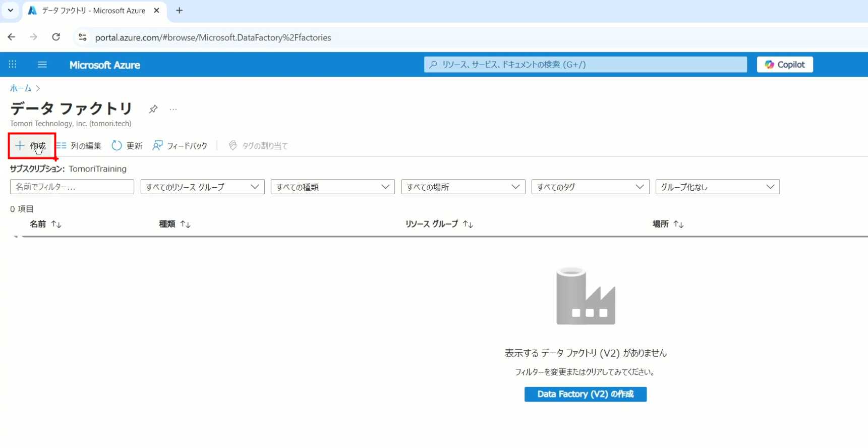Open フィードバック feedback option
Screen dimensions: 868x448
[180, 146]
